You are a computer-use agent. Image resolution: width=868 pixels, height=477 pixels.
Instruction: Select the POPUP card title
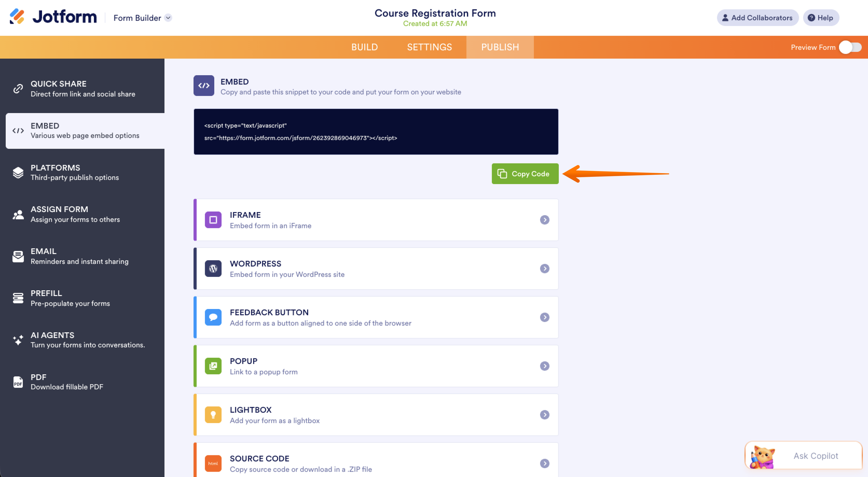(243, 361)
